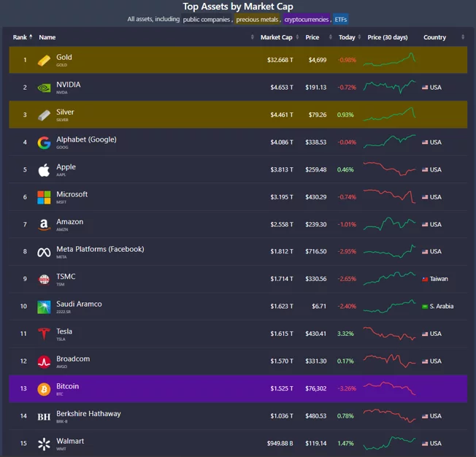Click the Price column header
Viewport: 476px width, 457px height.
pos(312,37)
